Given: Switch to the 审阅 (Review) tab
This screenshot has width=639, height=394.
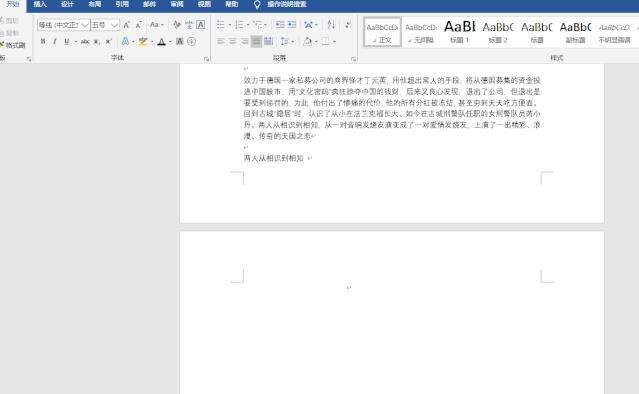Looking at the screenshot, I should pyautogui.click(x=177, y=4).
